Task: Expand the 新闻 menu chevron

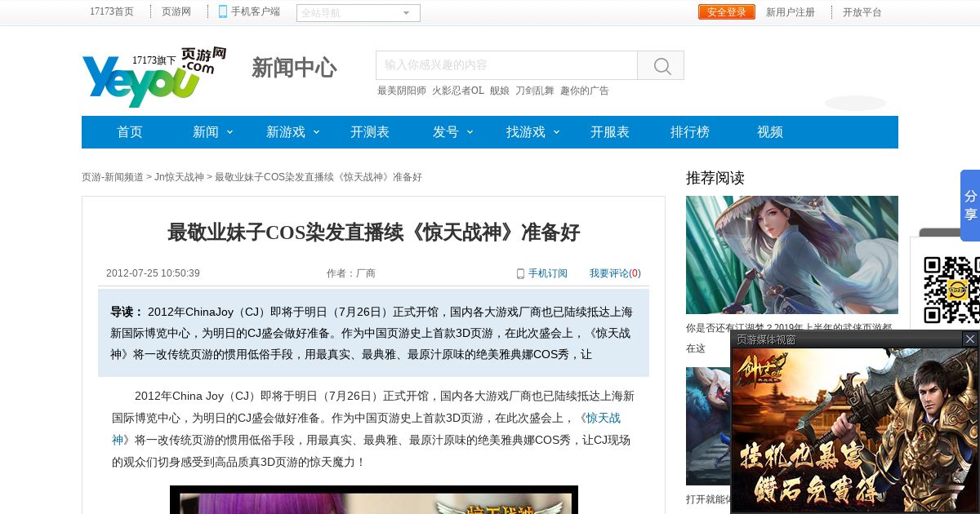Action: 229,131
